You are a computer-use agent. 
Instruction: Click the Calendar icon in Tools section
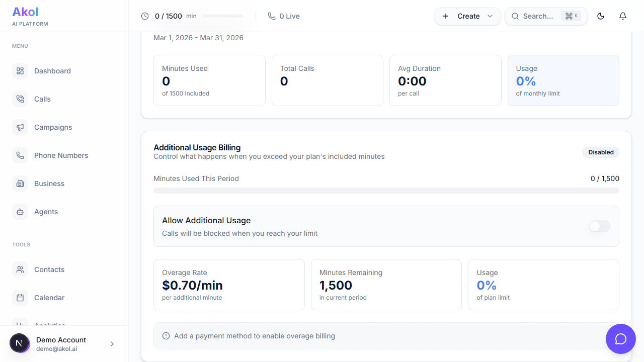click(20, 298)
